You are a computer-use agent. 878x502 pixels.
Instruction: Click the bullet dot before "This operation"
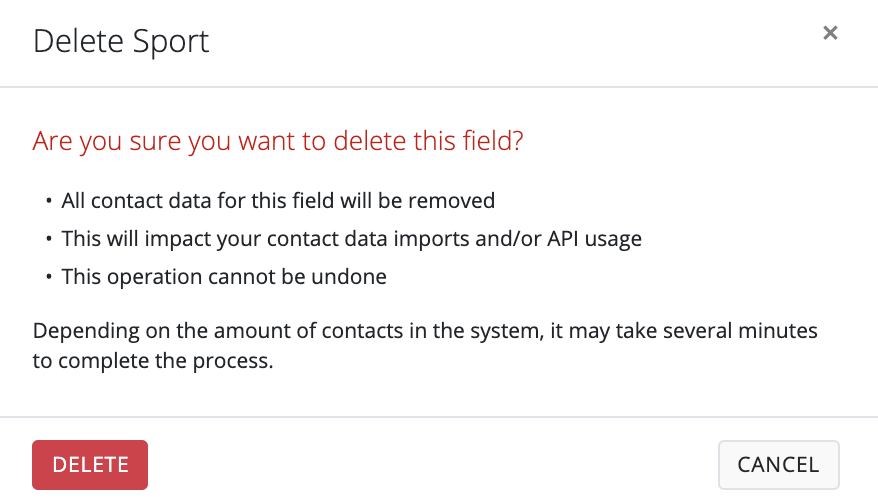tap(50, 277)
